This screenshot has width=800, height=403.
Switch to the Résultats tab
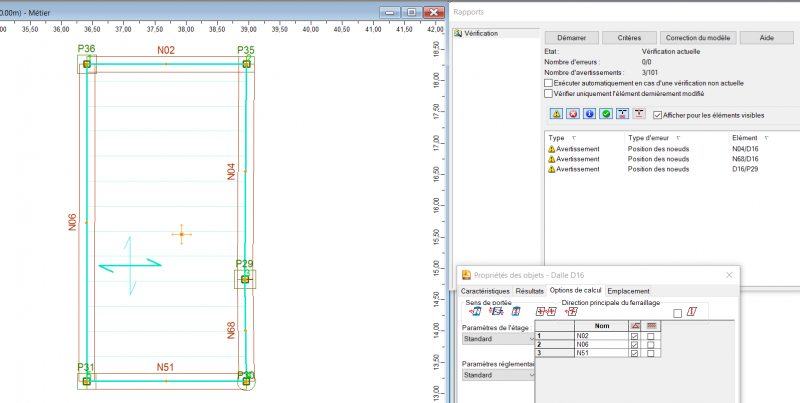(x=529, y=291)
